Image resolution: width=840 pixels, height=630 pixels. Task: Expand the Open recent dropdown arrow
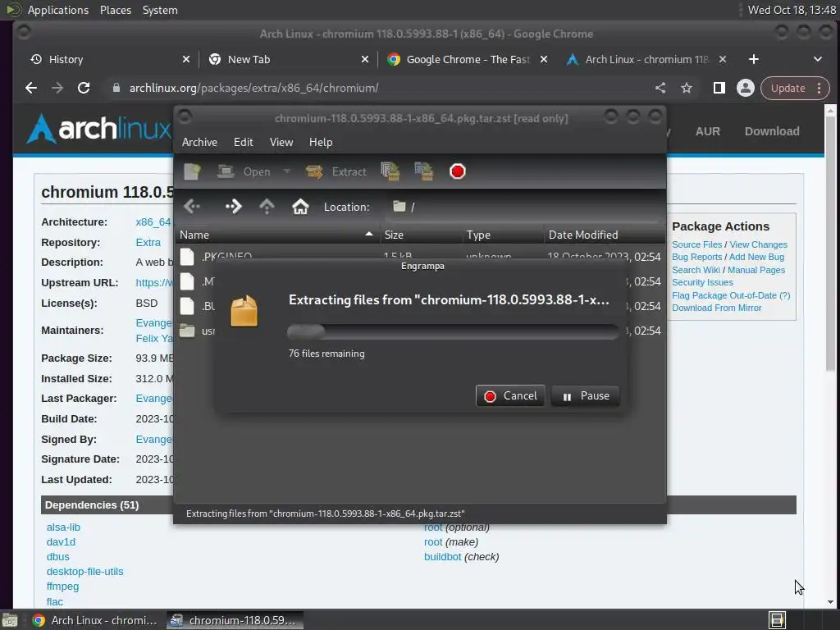click(286, 171)
